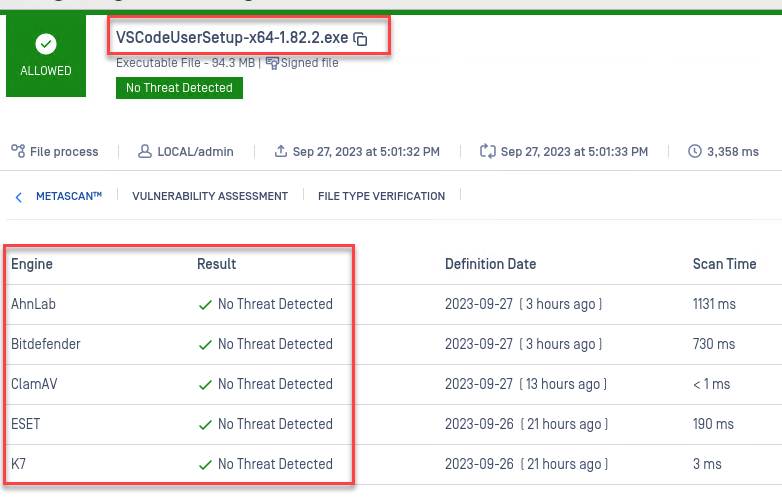
Task: Click the Signed file certificate icon
Action: [272, 63]
